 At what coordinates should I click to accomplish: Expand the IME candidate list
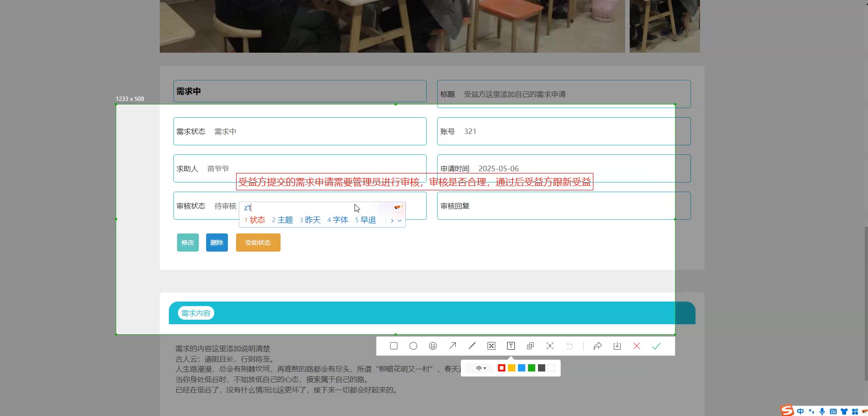tap(399, 221)
